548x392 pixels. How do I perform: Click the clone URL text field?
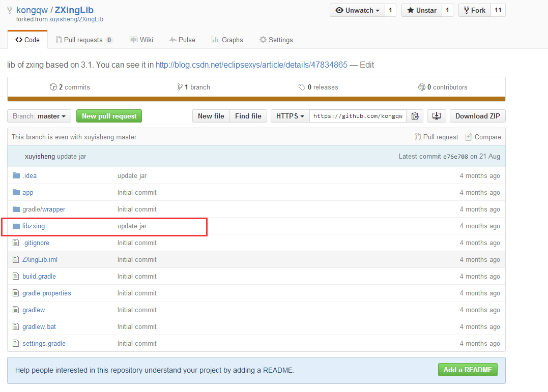tap(358, 116)
